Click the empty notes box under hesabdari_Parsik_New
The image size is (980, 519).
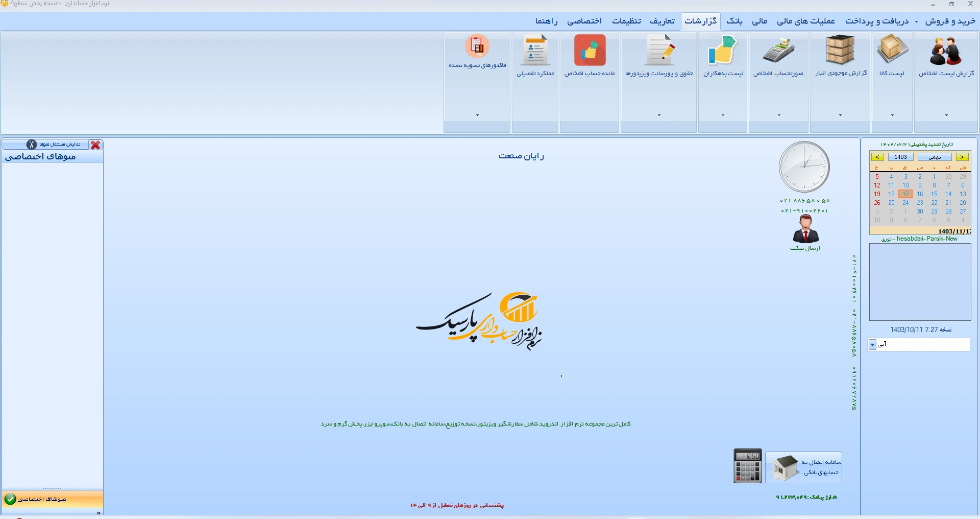click(920, 282)
